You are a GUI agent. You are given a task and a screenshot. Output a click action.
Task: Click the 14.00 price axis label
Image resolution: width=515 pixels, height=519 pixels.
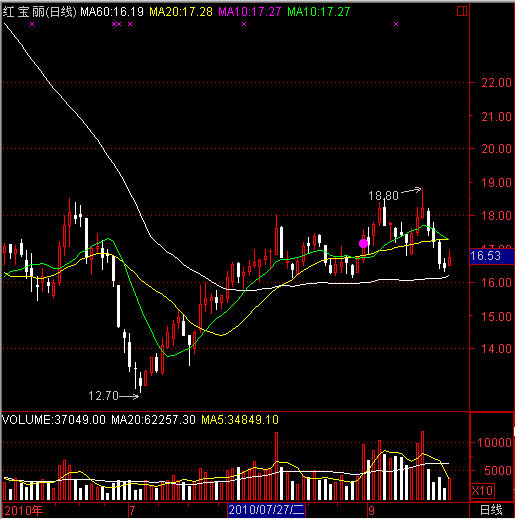(496, 349)
